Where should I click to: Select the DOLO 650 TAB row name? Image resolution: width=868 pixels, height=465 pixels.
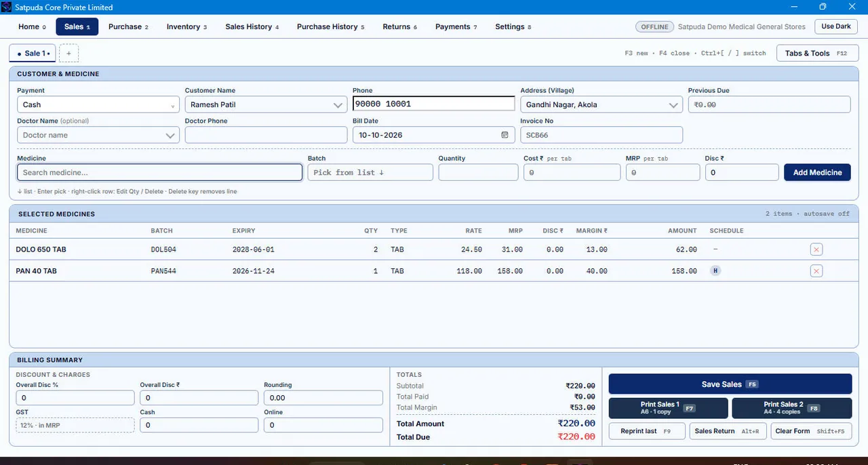pyautogui.click(x=41, y=249)
